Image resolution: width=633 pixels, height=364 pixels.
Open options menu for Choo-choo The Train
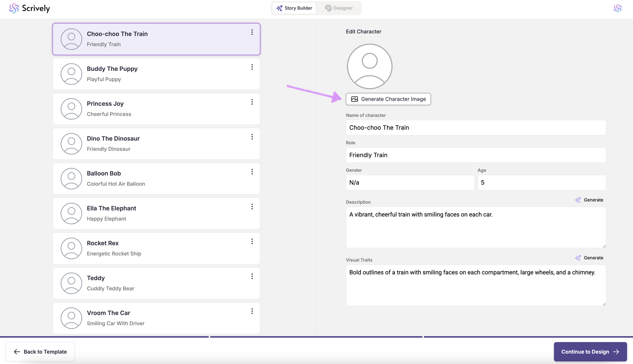tap(252, 32)
